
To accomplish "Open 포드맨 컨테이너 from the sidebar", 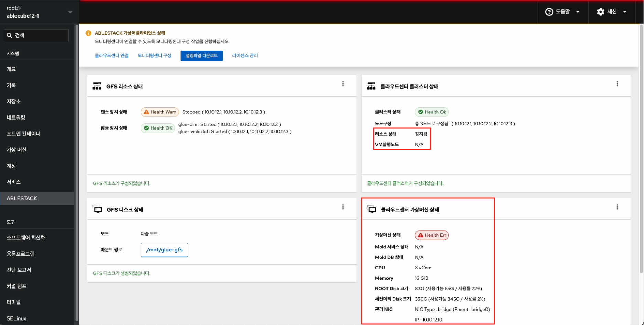I will [23, 134].
